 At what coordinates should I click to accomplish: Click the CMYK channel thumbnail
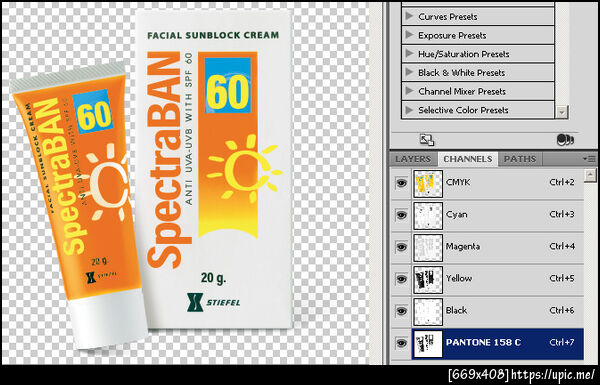pyautogui.click(x=428, y=184)
